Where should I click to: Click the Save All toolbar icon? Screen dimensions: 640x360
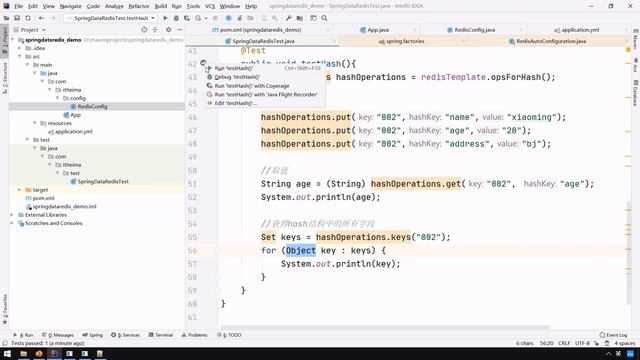(x=17, y=18)
